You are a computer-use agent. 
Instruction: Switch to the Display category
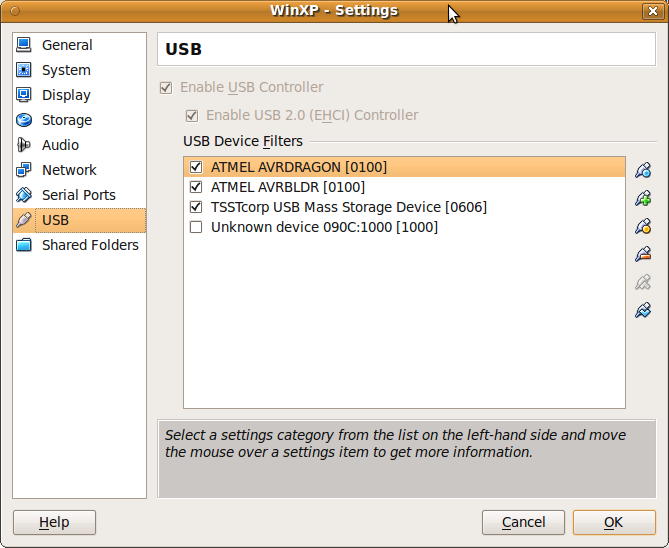click(66, 95)
